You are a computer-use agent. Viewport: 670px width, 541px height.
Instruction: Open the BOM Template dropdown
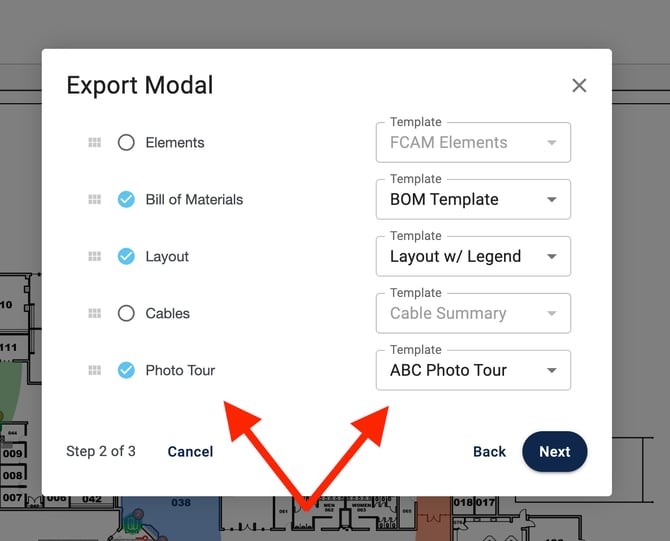click(x=473, y=200)
